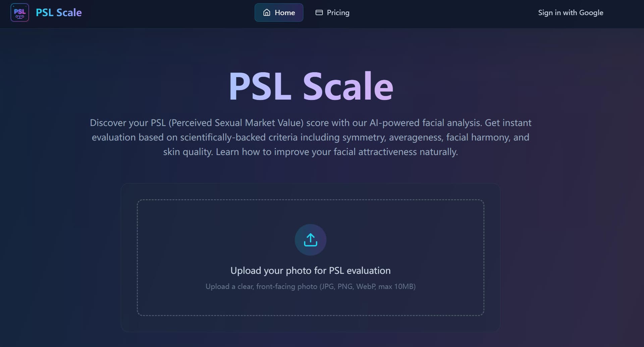This screenshot has width=644, height=347.
Task: Sign in with Google
Action: [571, 12]
